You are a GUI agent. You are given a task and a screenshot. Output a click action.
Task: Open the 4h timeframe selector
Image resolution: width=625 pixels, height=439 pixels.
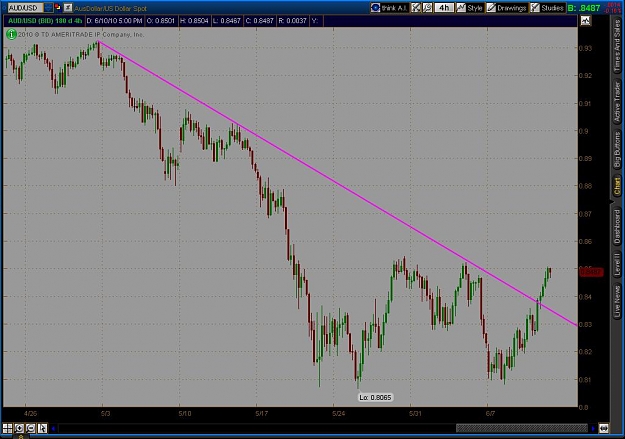pyautogui.click(x=444, y=8)
